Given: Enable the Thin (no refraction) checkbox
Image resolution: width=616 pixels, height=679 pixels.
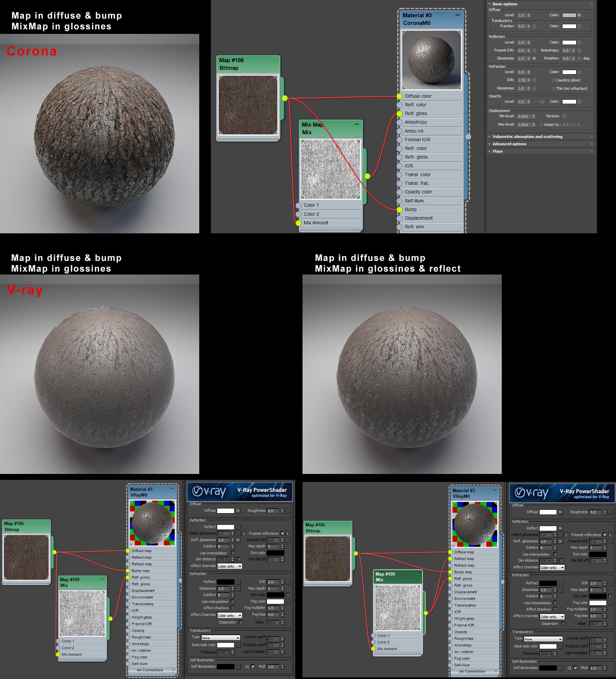Looking at the screenshot, I should (x=554, y=89).
